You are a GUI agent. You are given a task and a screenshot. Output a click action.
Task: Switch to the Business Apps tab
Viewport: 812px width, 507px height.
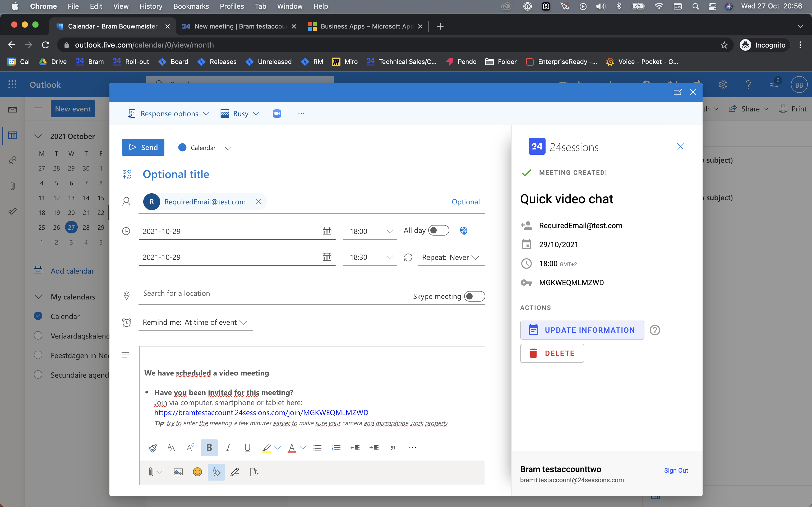click(366, 26)
